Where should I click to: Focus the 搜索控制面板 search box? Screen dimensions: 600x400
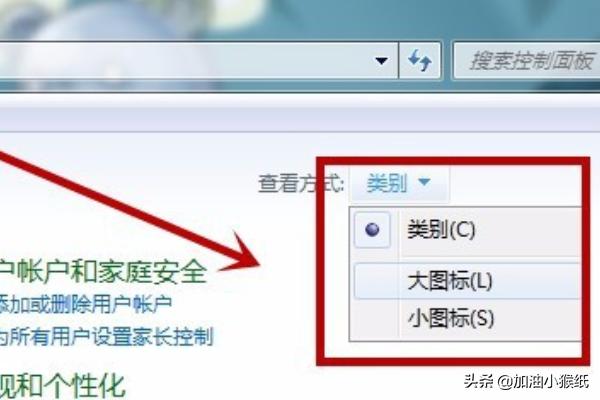[527, 60]
